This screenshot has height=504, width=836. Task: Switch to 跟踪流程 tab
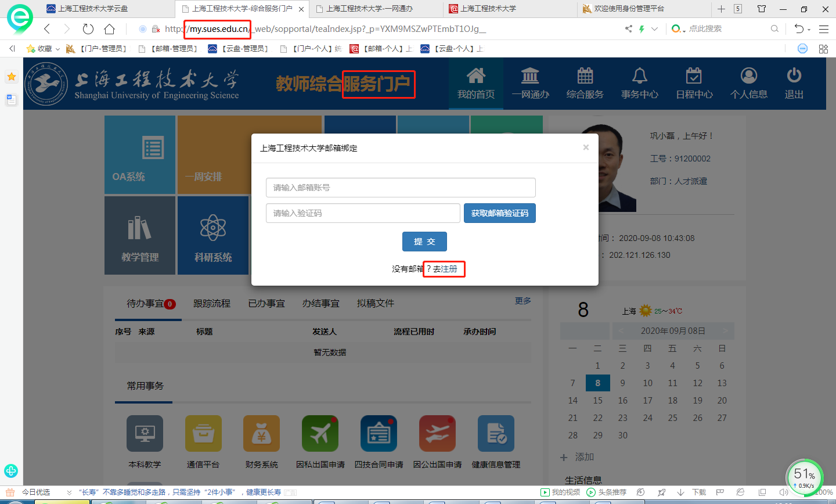pos(212,304)
